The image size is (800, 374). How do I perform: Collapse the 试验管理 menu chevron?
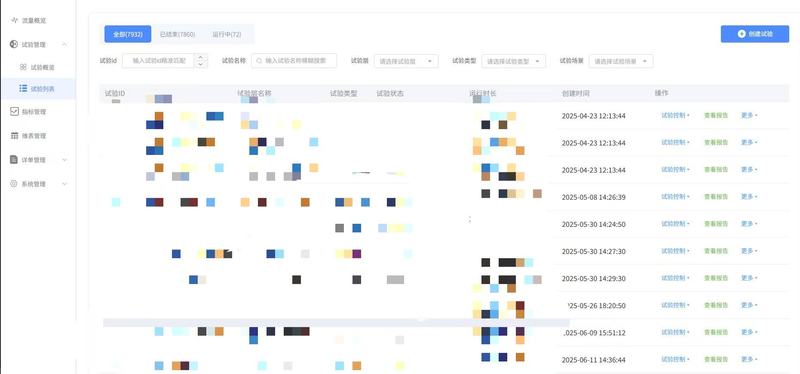pos(64,44)
